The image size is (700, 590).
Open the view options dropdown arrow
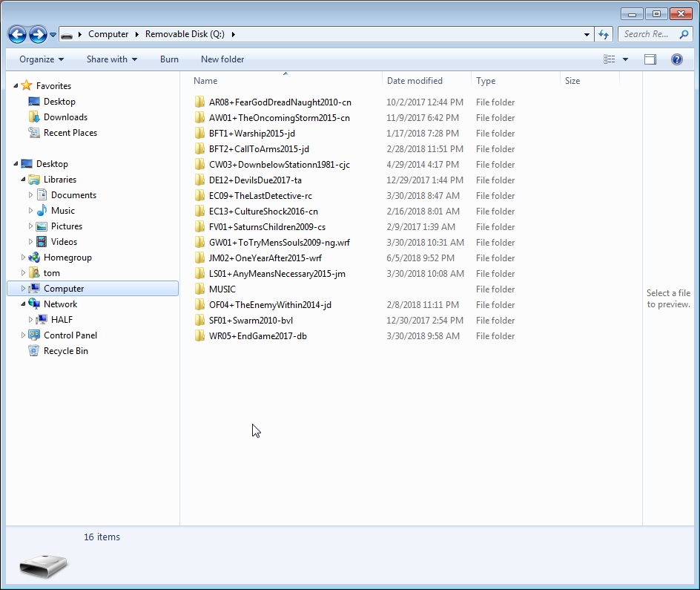click(625, 59)
